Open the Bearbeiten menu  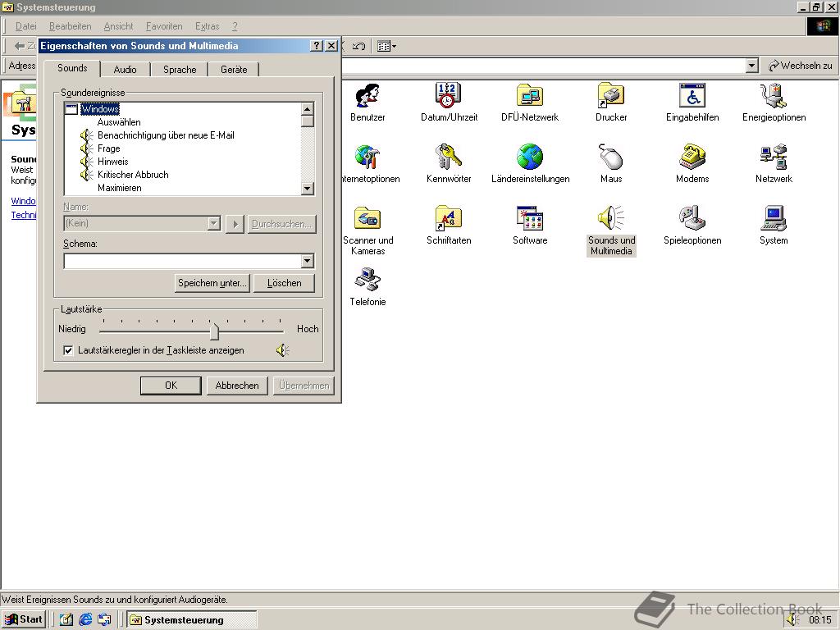71,26
